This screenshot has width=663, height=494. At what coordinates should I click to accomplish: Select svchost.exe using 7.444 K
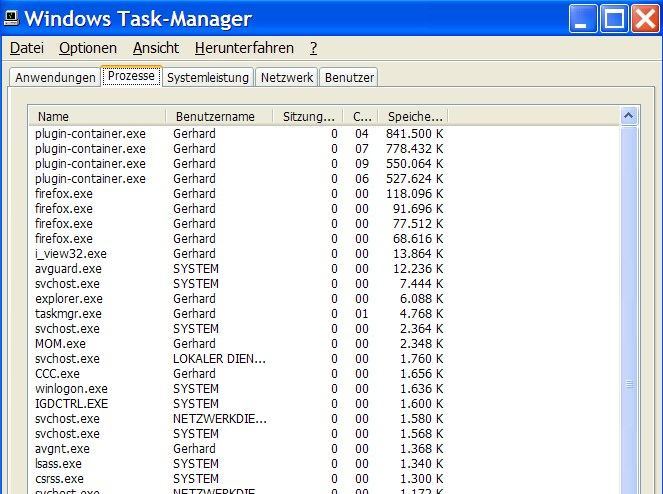pyautogui.click(x=239, y=284)
